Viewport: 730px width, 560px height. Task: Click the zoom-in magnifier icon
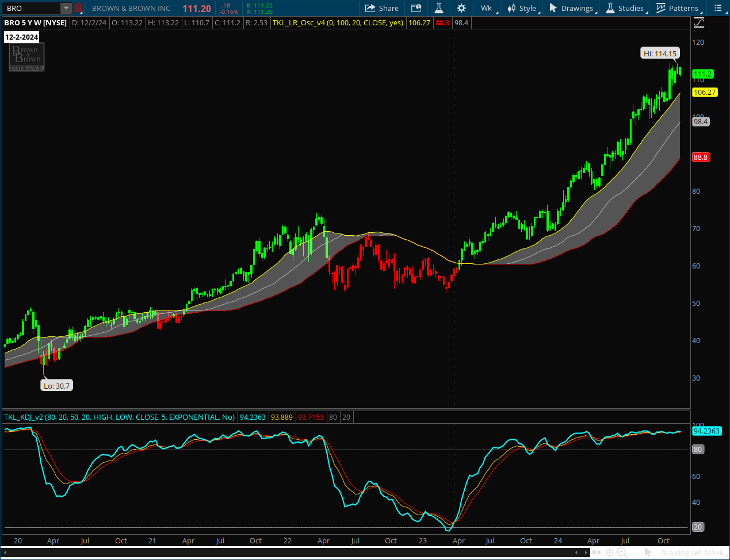coord(622,553)
